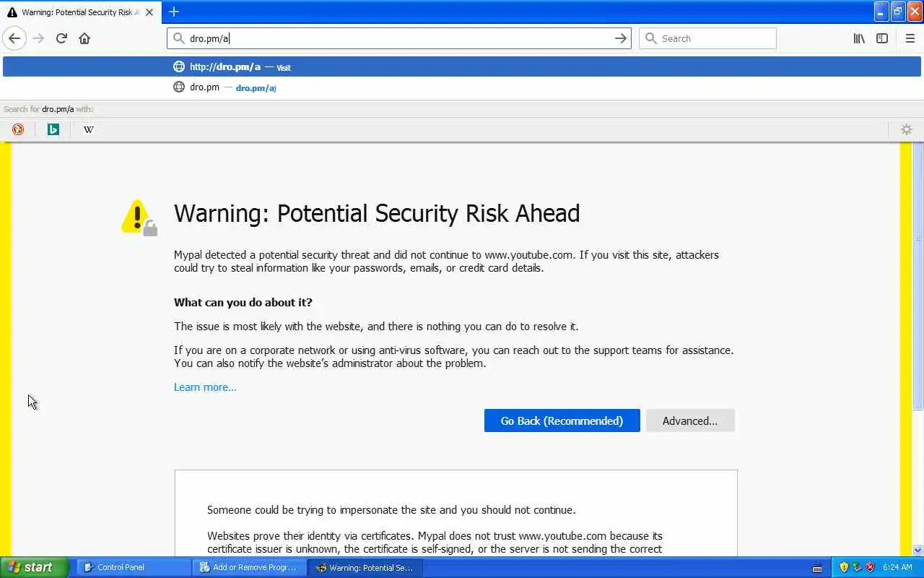Search with DuckDuckGo engine icon

18,129
